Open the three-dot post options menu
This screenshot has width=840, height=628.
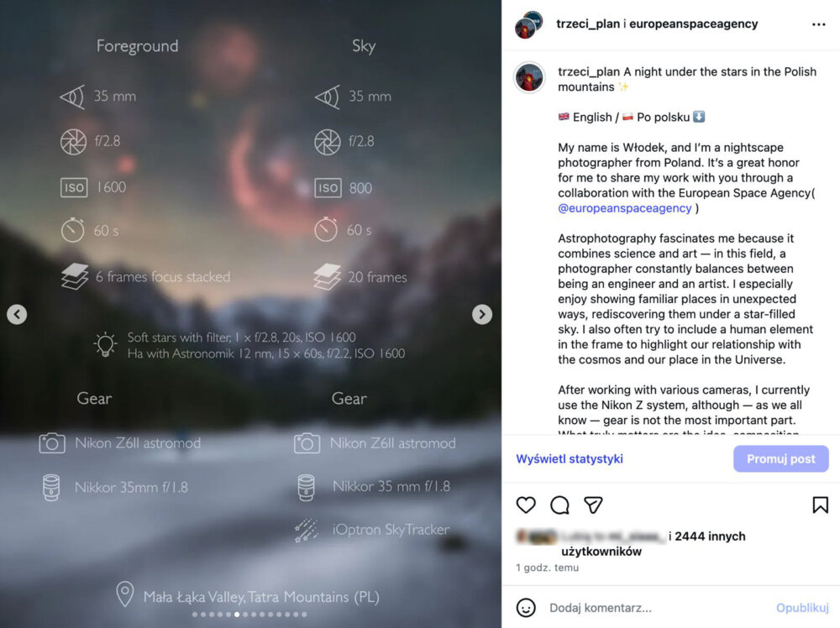click(x=818, y=24)
